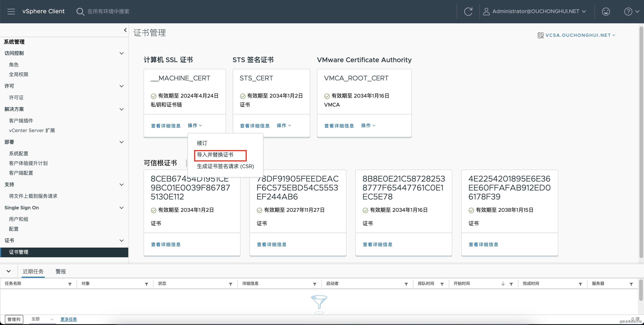
Task: Filter the 完成时间 column
Action: click(x=580, y=284)
